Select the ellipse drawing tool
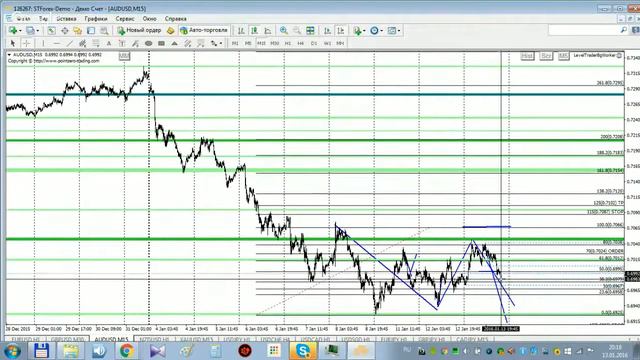Image resolution: width=640 pixels, height=360 pixels. point(148,43)
